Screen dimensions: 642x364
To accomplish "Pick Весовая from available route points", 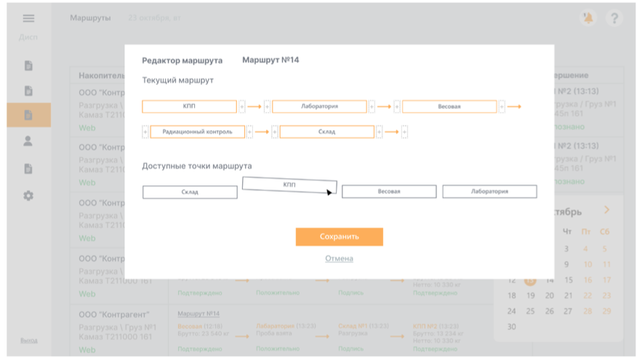I will click(389, 191).
